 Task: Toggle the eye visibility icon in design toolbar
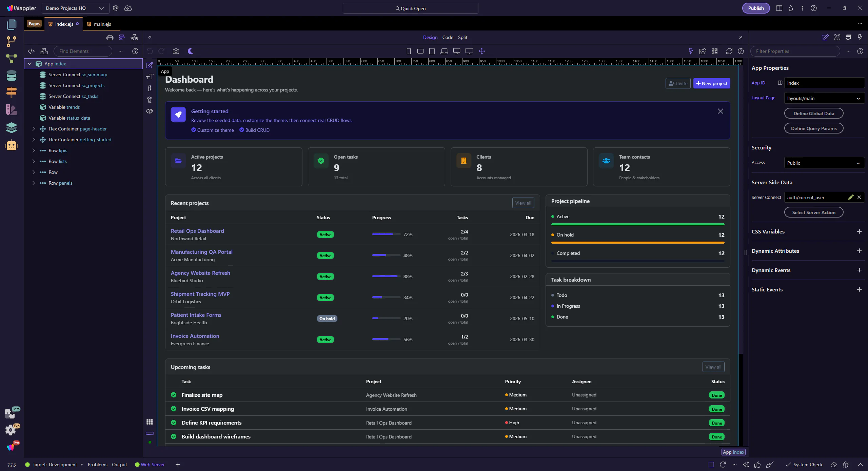coord(150,111)
